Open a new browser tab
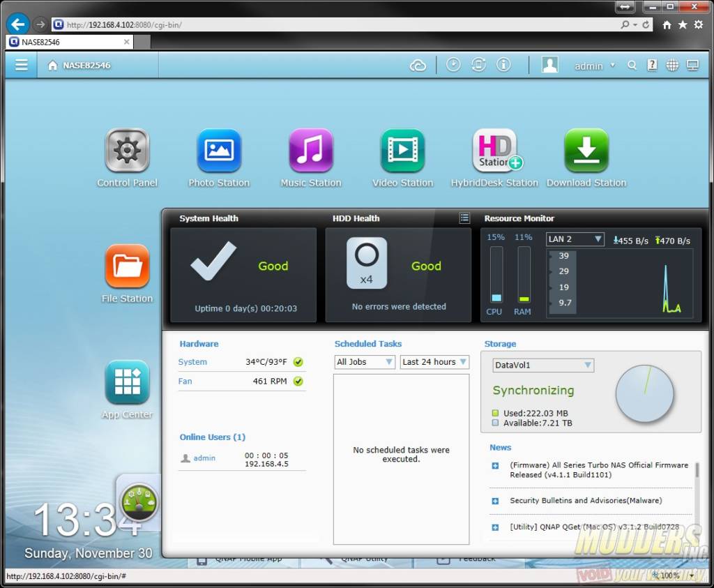Screen dimensions: 714x588 pos(142,43)
